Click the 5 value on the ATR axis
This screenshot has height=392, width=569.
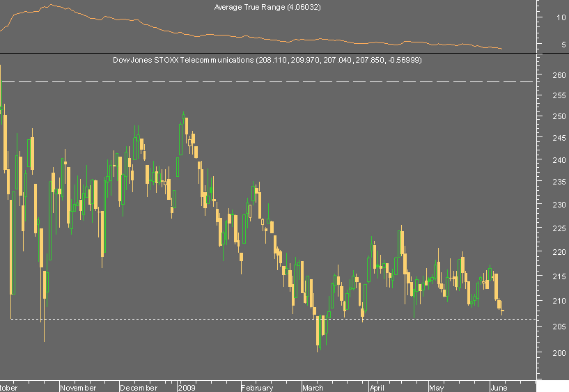tap(563, 45)
